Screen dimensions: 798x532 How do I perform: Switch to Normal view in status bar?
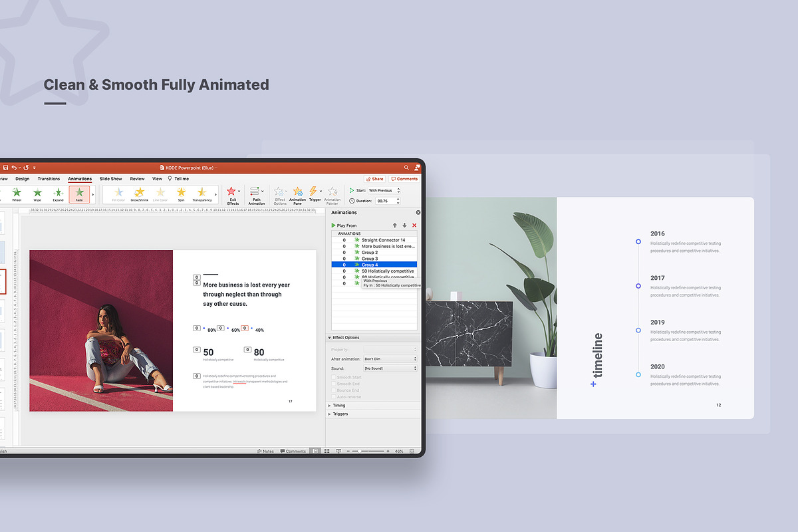tap(316, 451)
